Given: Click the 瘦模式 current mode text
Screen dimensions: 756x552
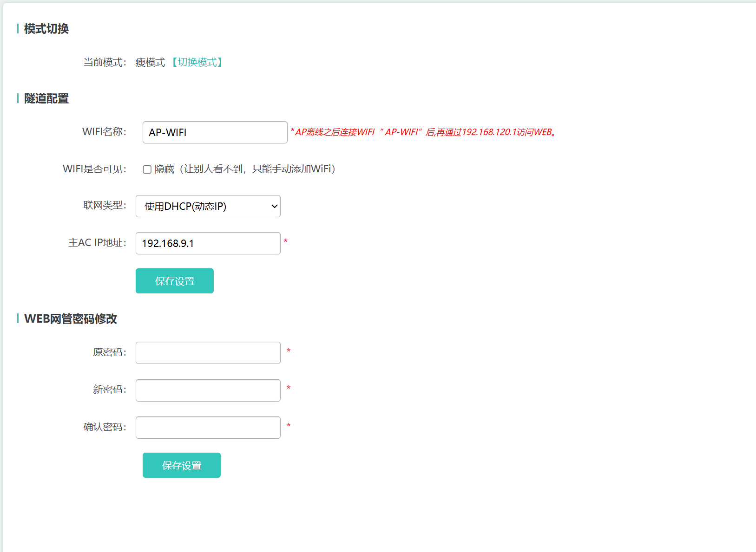Looking at the screenshot, I should click(x=150, y=62).
